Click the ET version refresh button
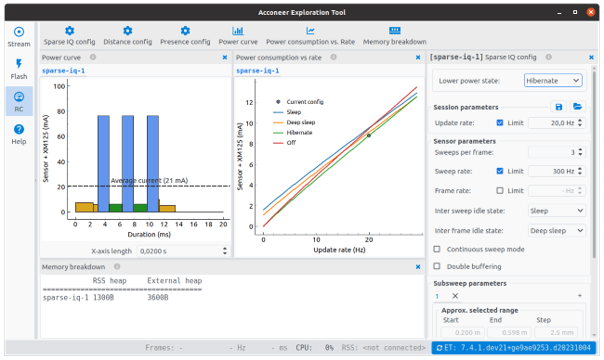This screenshot has height=360, width=604. pos(514,348)
